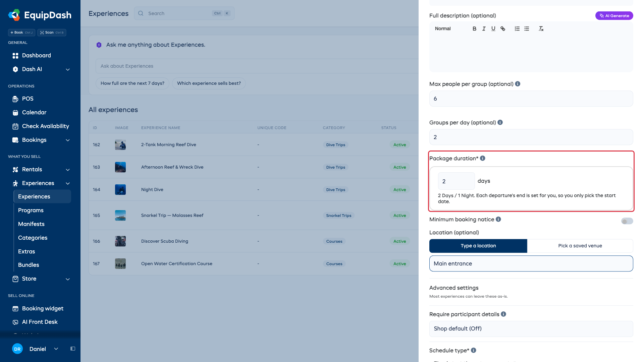Viewport: 644px width, 362px height.
Task: Clear text formatting in the editor
Action: (x=541, y=29)
